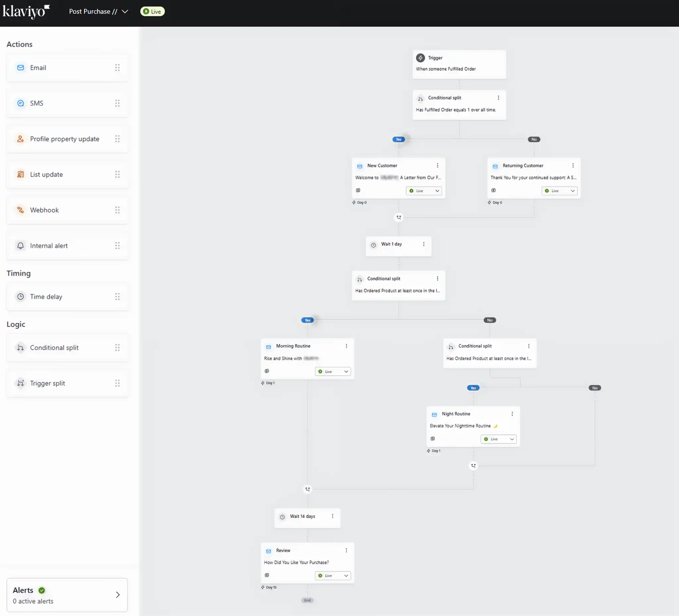Viewport: 679px width, 616px height.
Task: Click the Profile property update person icon
Action: pyautogui.click(x=21, y=139)
